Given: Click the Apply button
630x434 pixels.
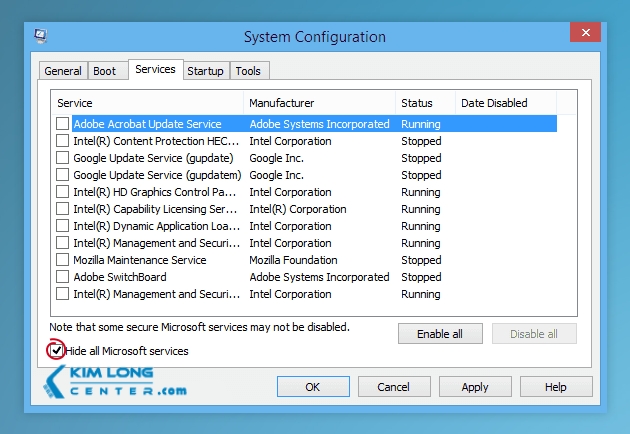Looking at the screenshot, I should (475, 387).
